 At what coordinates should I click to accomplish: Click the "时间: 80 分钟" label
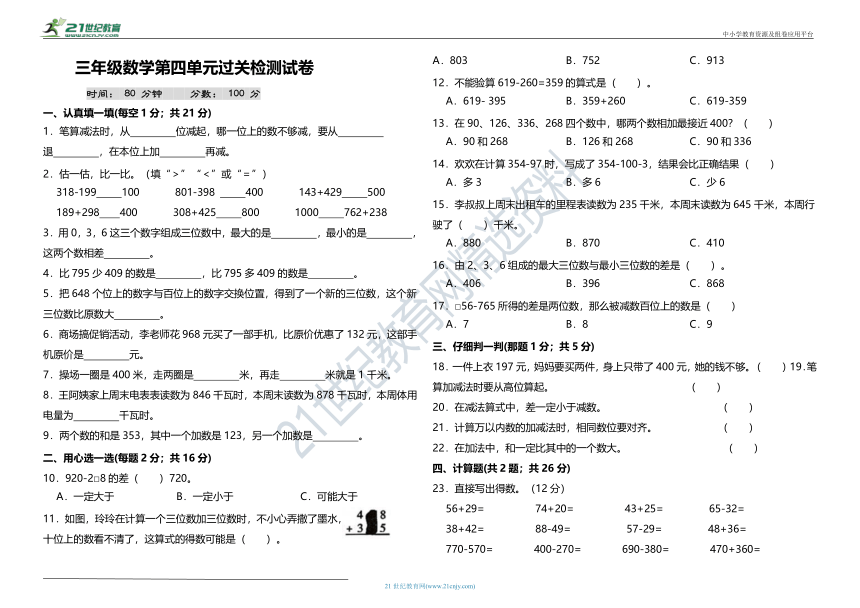pyautogui.click(x=125, y=94)
